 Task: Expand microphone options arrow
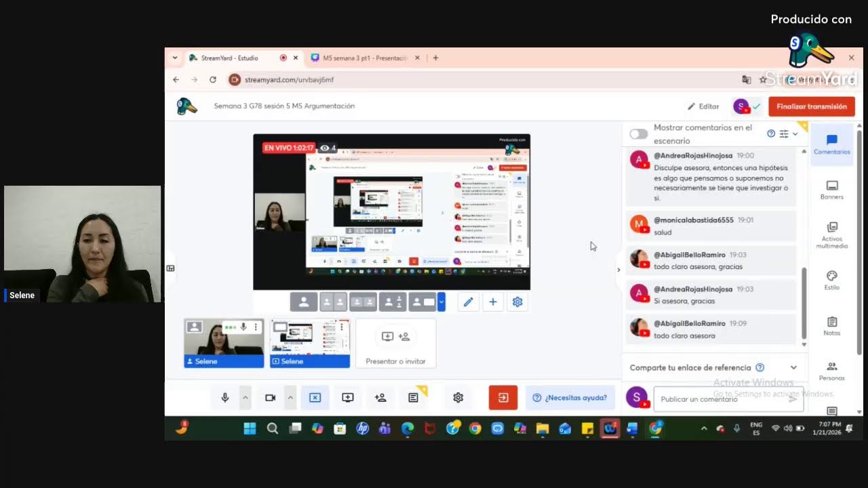(245, 398)
